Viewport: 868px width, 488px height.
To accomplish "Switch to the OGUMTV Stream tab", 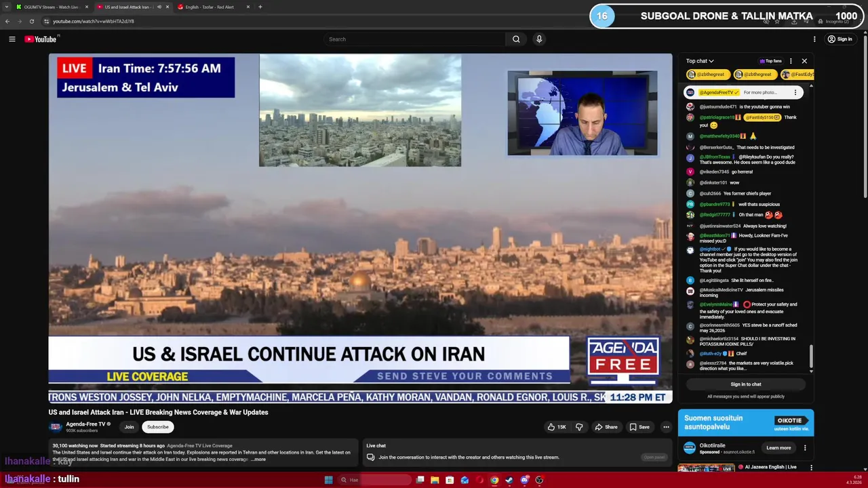I will coord(53,7).
